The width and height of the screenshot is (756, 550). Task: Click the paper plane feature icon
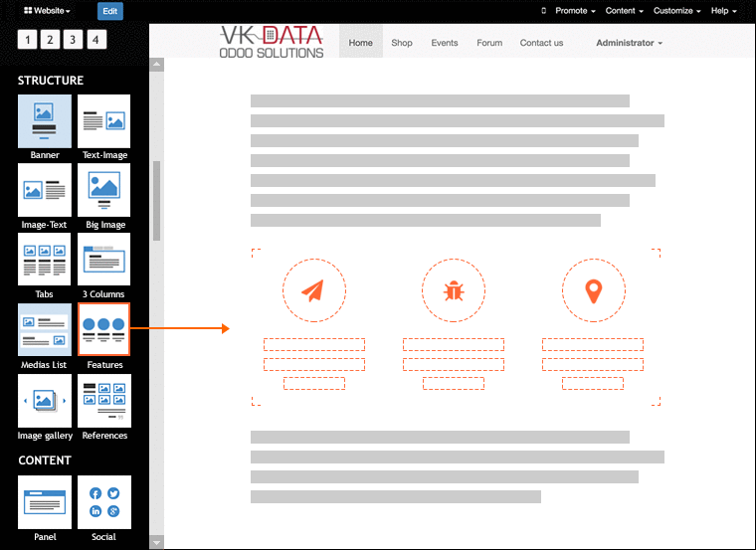[x=314, y=290]
